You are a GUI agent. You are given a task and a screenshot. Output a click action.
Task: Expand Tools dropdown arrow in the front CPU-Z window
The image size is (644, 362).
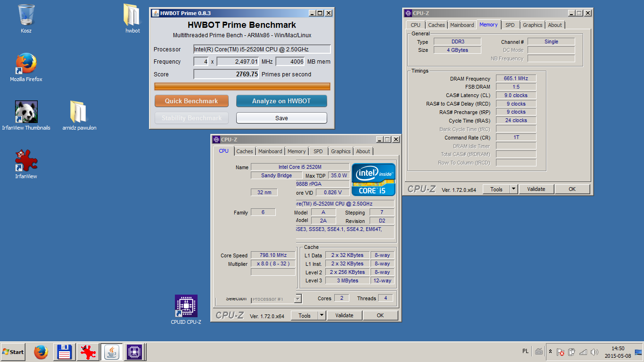[x=322, y=315]
